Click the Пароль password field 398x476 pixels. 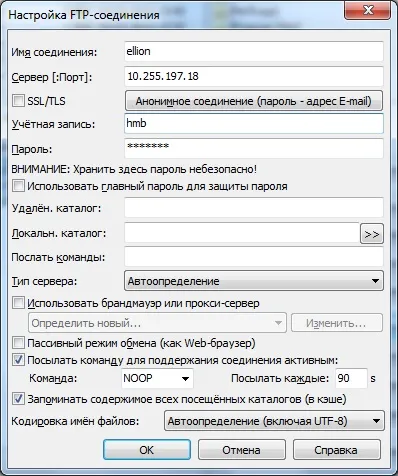tap(254, 148)
